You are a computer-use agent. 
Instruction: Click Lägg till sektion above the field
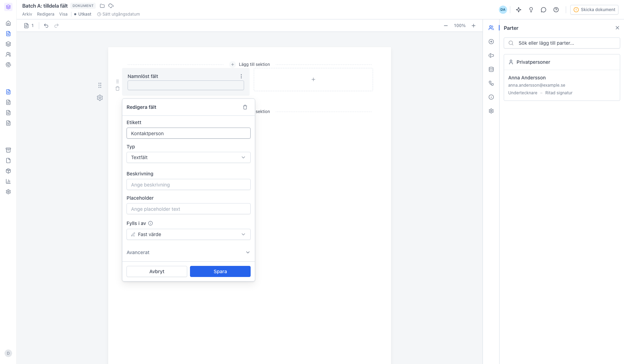click(250, 64)
